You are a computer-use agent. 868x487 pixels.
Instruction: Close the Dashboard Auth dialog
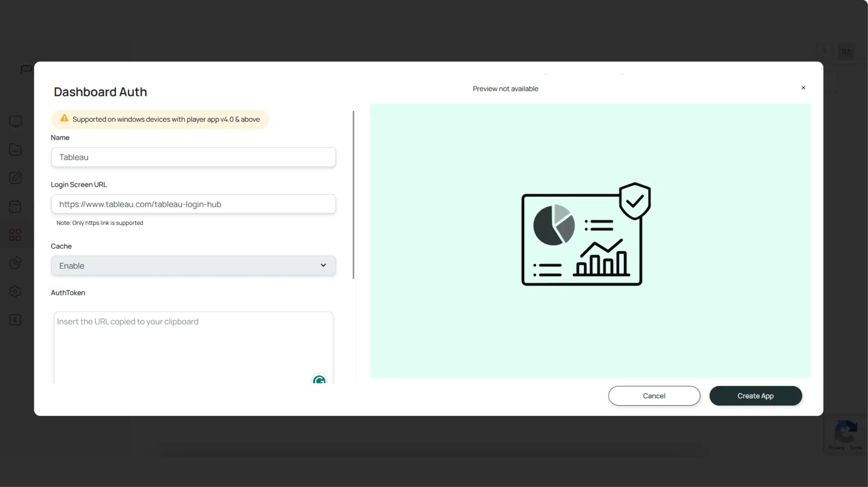coord(803,88)
